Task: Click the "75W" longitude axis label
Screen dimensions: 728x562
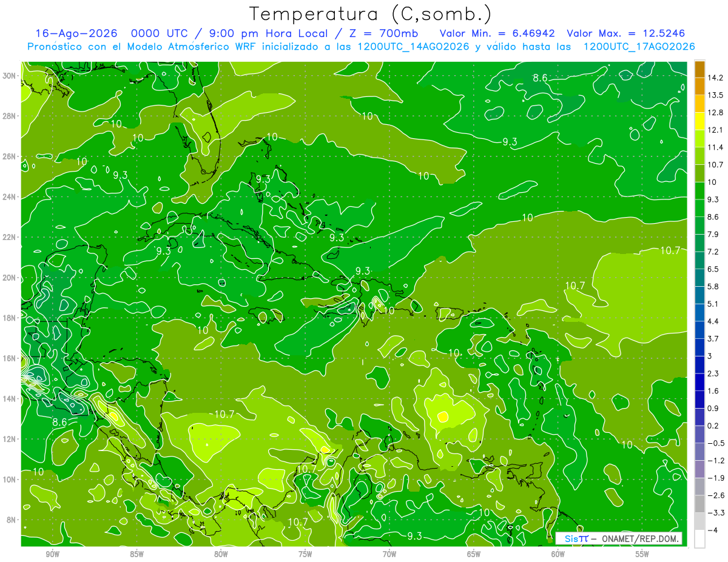Action: click(x=305, y=554)
